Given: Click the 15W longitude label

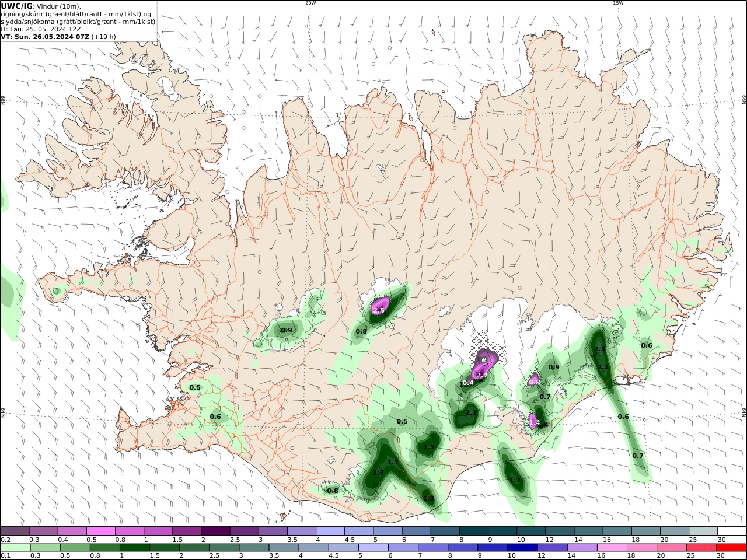Looking at the screenshot, I should click(x=617, y=3).
